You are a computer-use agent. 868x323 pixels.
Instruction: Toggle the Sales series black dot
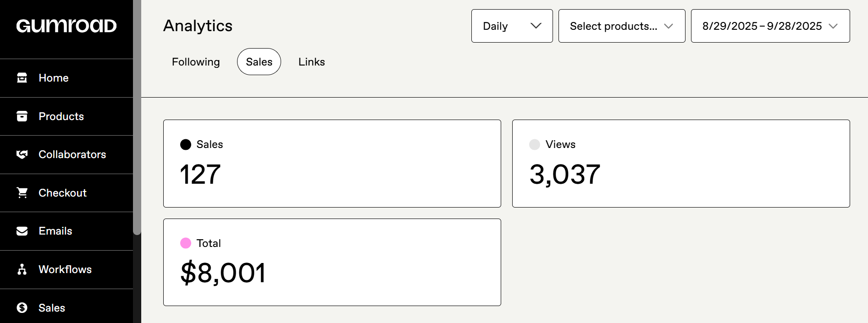click(186, 145)
